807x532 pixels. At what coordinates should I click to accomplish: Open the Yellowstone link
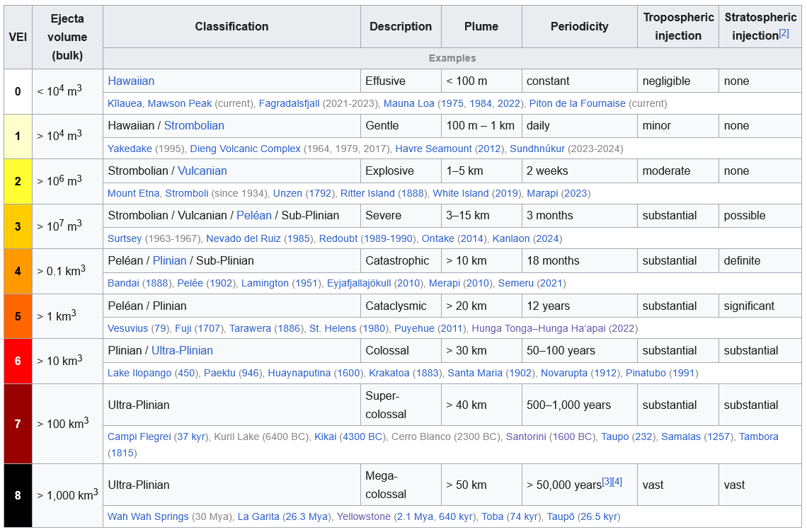(x=364, y=516)
